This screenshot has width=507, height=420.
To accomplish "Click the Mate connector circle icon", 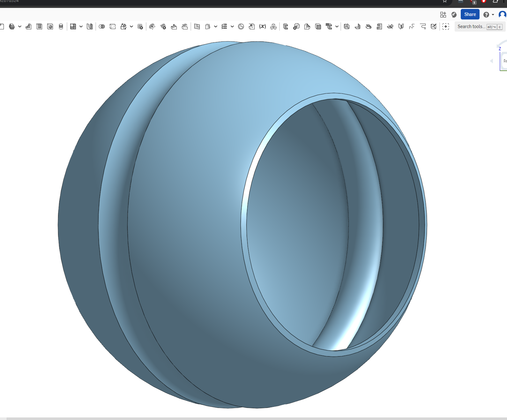I will (x=241, y=26).
